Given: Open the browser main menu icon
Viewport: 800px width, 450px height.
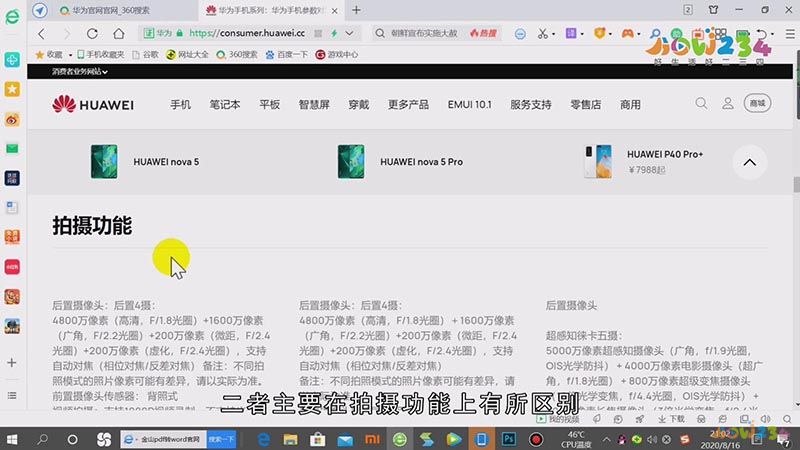Looking at the screenshot, I should coord(790,34).
